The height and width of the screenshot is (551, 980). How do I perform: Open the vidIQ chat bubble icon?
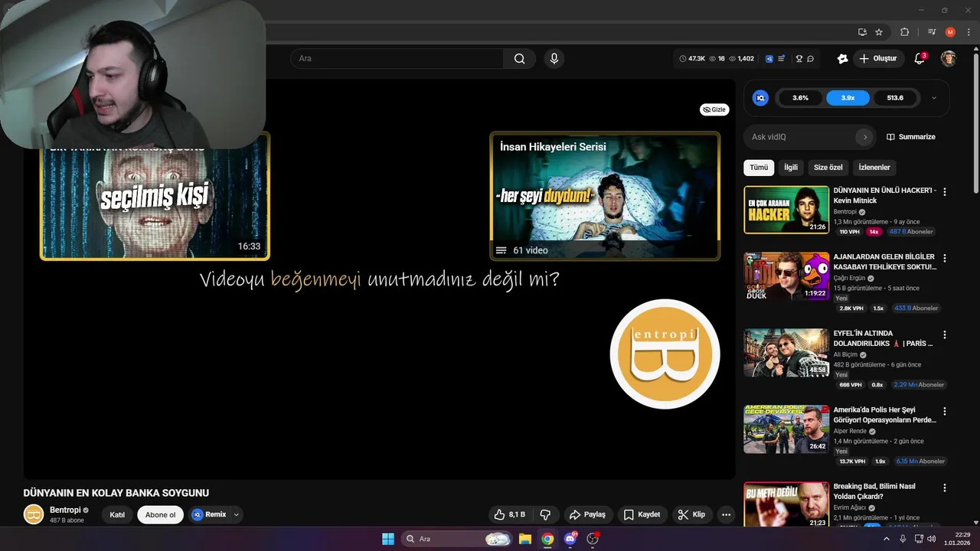click(x=811, y=59)
